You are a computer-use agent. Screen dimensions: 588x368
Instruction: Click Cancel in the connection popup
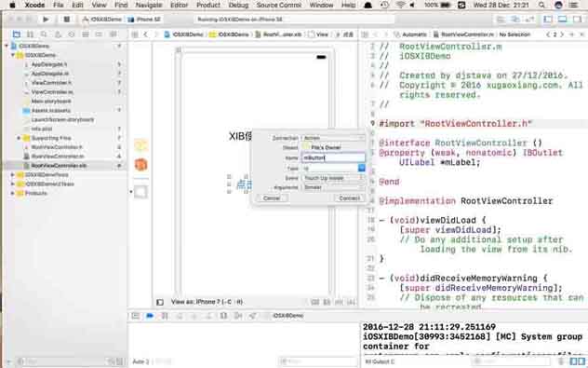click(272, 198)
